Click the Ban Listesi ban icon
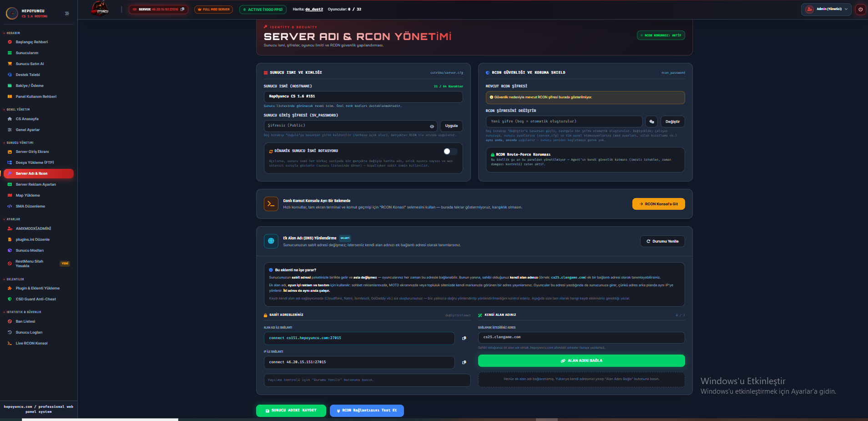The image size is (868, 421). [10, 321]
